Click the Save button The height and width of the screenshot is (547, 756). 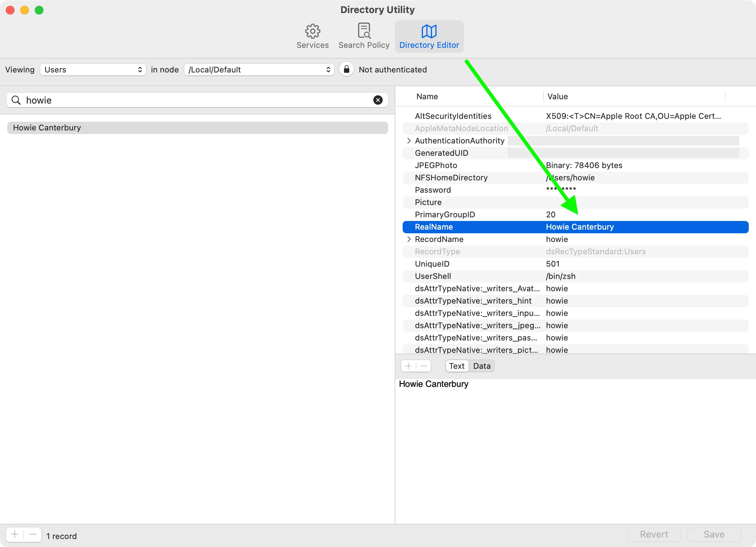(x=714, y=534)
